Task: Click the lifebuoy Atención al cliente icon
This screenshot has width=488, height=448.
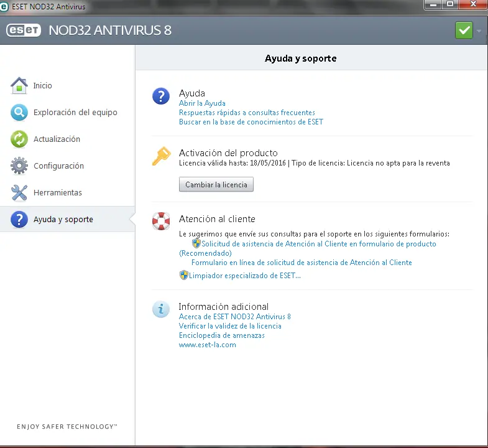Action: [161, 221]
